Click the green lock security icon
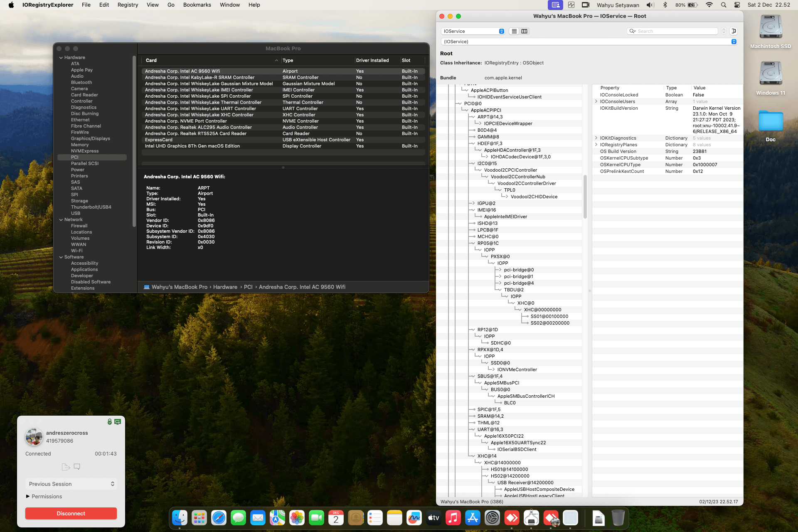The image size is (798, 532). (x=110, y=421)
